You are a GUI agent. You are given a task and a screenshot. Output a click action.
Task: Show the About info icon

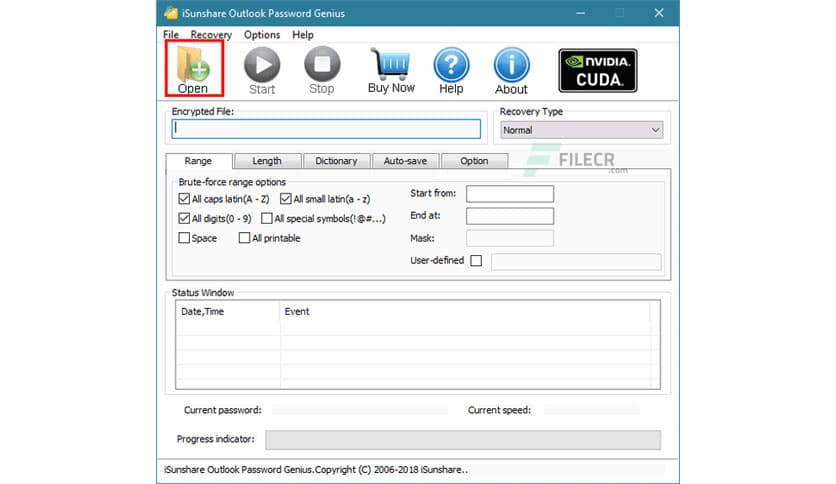click(511, 71)
